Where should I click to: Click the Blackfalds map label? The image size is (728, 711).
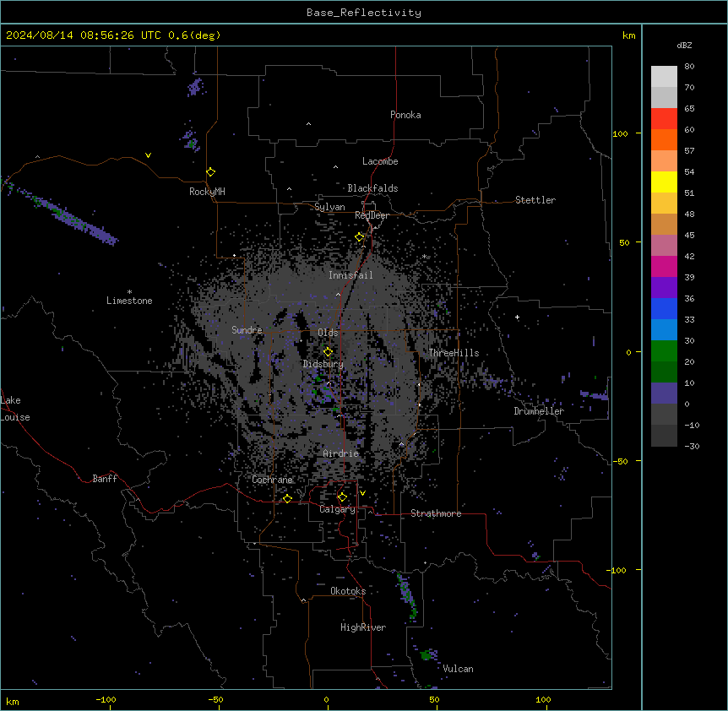[x=372, y=188]
